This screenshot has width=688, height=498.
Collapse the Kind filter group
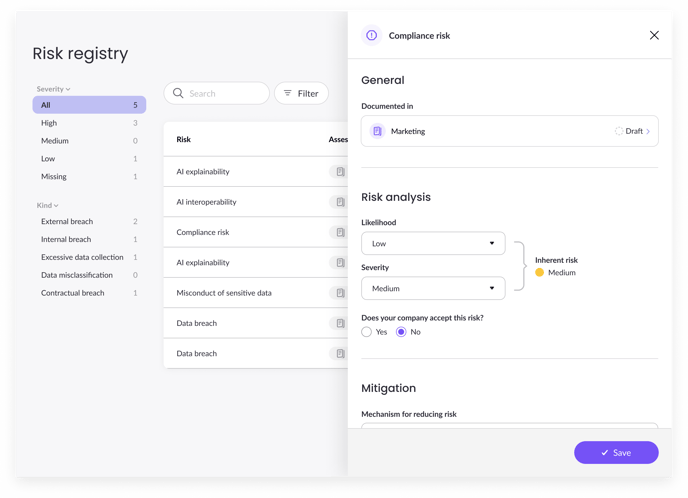(x=47, y=205)
